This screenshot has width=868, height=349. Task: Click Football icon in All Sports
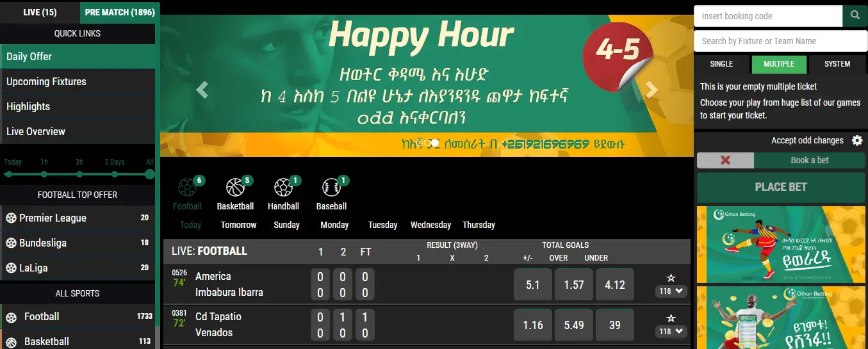[x=11, y=317]
